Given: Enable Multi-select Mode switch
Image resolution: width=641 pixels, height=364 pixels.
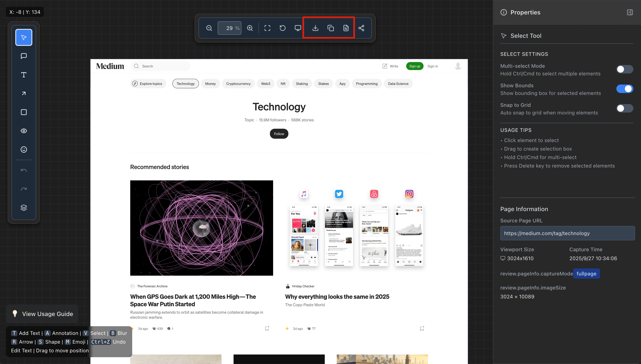Looking at the screenshot, I should (x=624, y=69).
